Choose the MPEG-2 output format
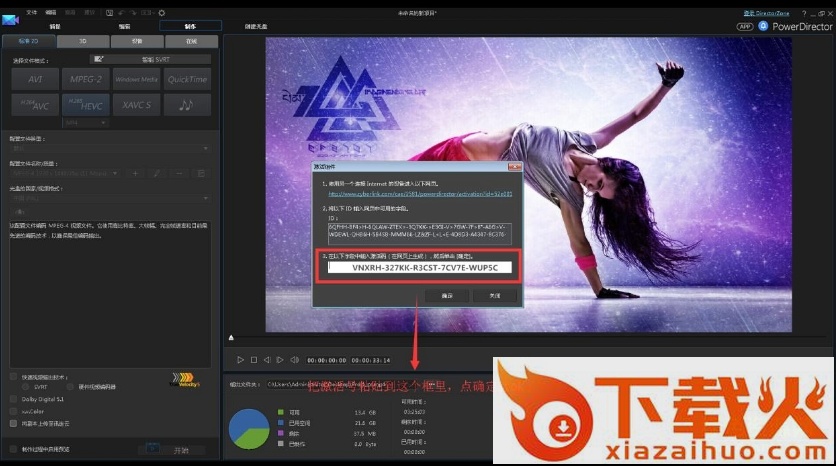836x466 pixels. (x=86, y=79)
